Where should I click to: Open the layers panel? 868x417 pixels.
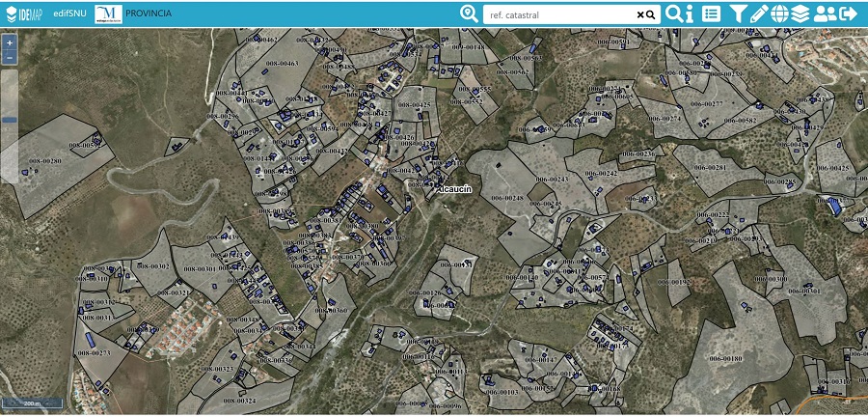800,14
